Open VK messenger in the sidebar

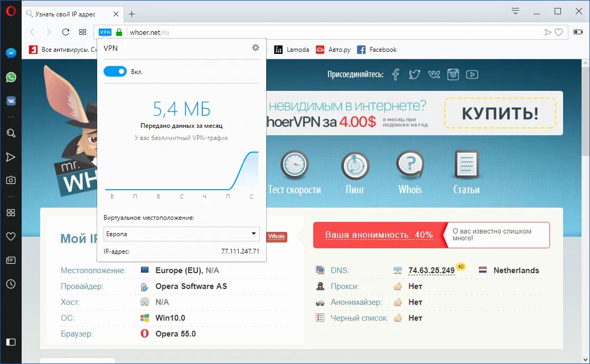pyautogui.click(x=11, y=101)
